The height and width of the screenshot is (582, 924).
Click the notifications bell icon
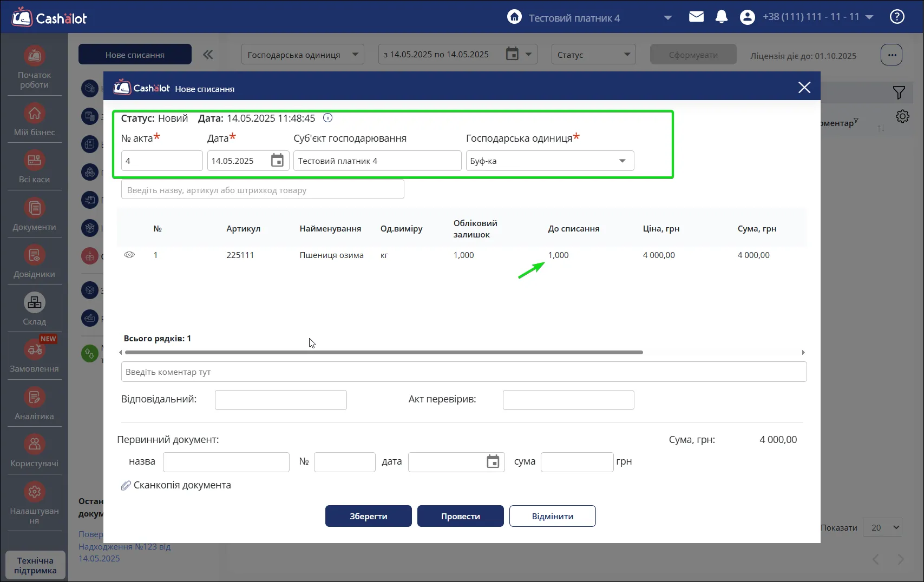tap(721, 17)
